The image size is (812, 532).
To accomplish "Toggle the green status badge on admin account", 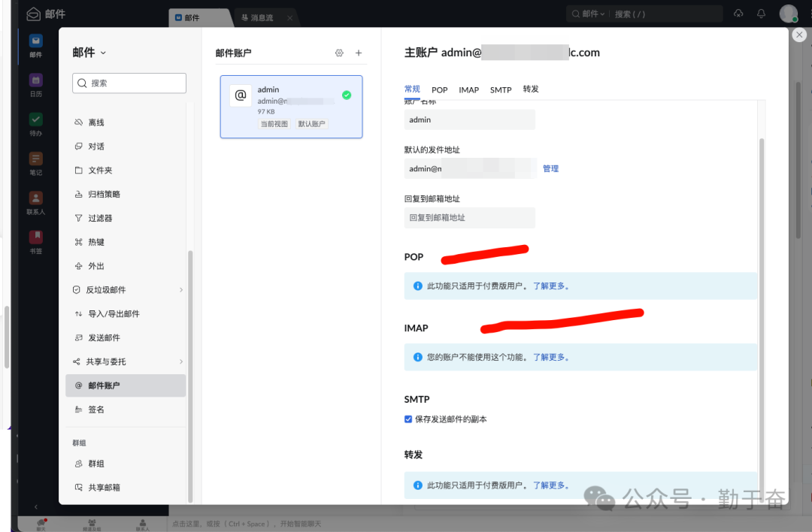I will (347, 95).
